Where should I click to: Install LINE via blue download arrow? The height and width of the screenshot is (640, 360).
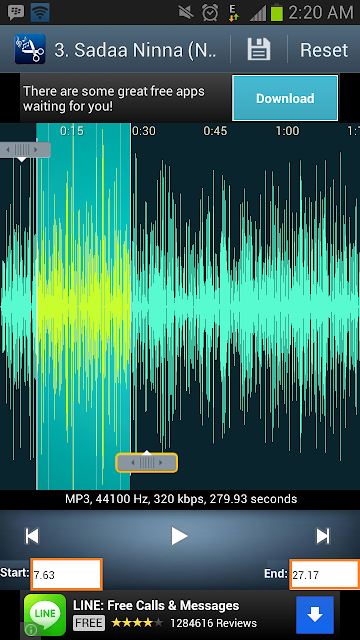point(315,615)
